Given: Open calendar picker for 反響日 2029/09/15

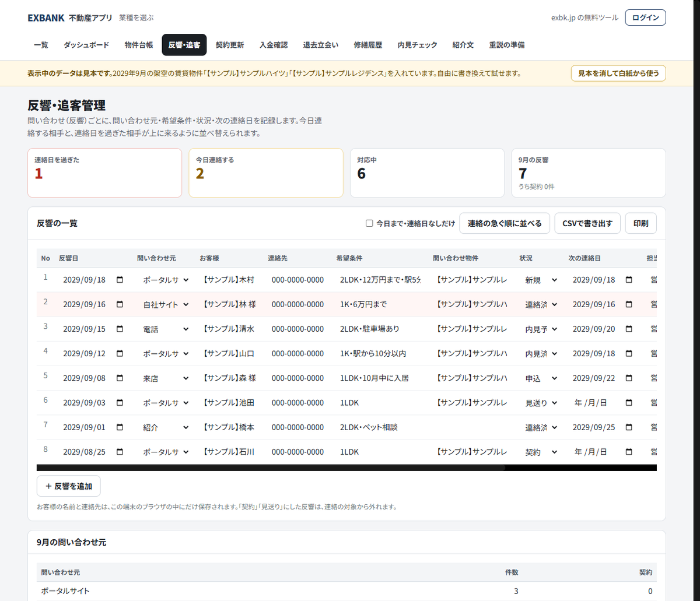Looking at the screenshot, I should click(120, 329).
